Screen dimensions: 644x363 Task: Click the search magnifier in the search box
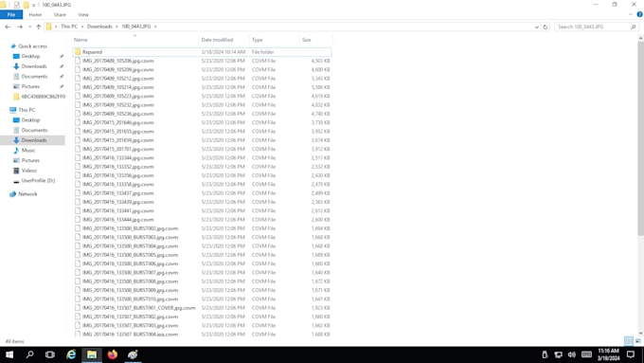pos(633,27)
